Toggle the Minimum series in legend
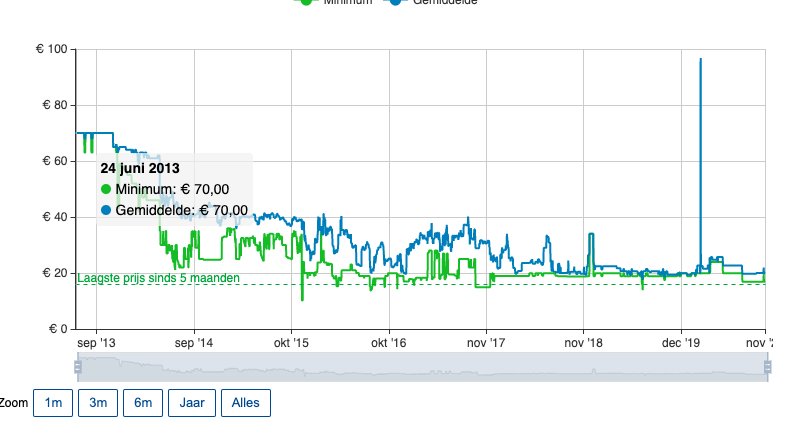The height and width of the screenshot is (443, 798). coord(333,2)
